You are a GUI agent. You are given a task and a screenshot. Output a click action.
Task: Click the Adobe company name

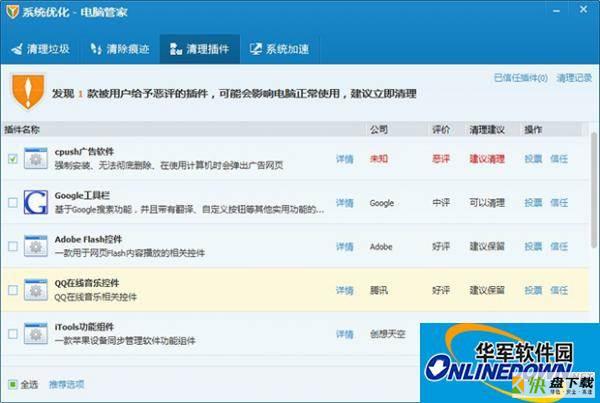coord(381,247)
